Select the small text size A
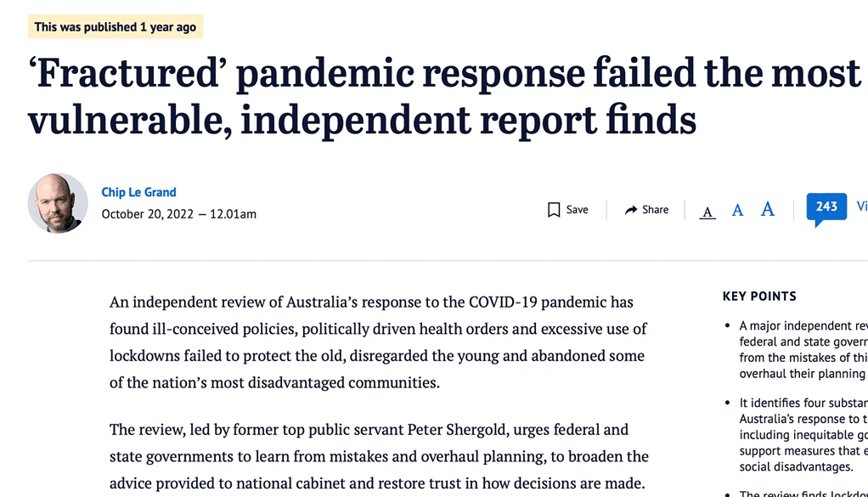This screenshot has height=497, width=868. coord(707,212)
